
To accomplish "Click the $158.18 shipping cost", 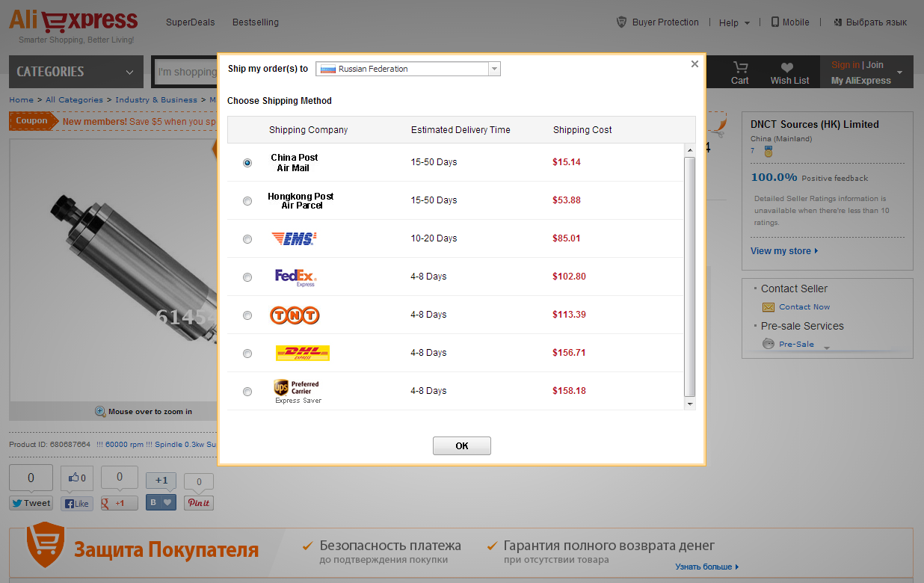I will [x=569, y=391].
